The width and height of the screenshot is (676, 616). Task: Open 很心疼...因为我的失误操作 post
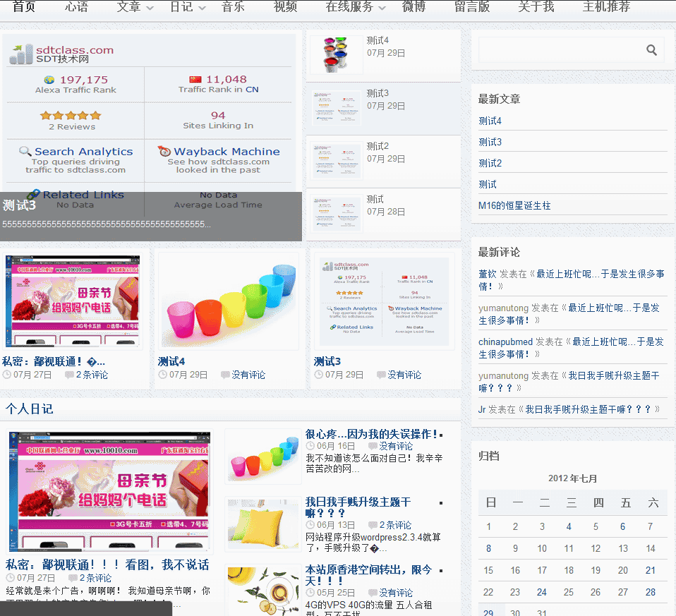[x=372, y=434]
